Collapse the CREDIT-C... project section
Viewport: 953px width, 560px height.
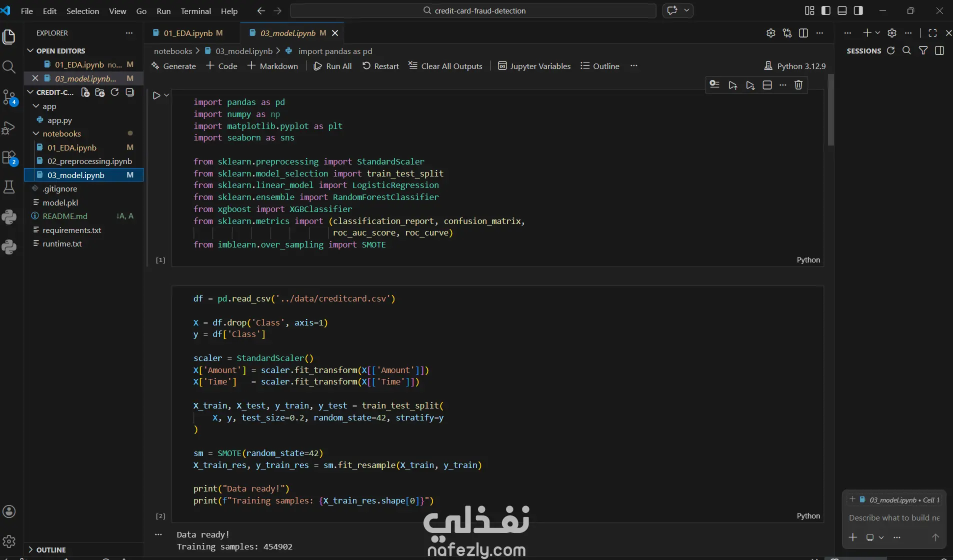tap(30, 92)
